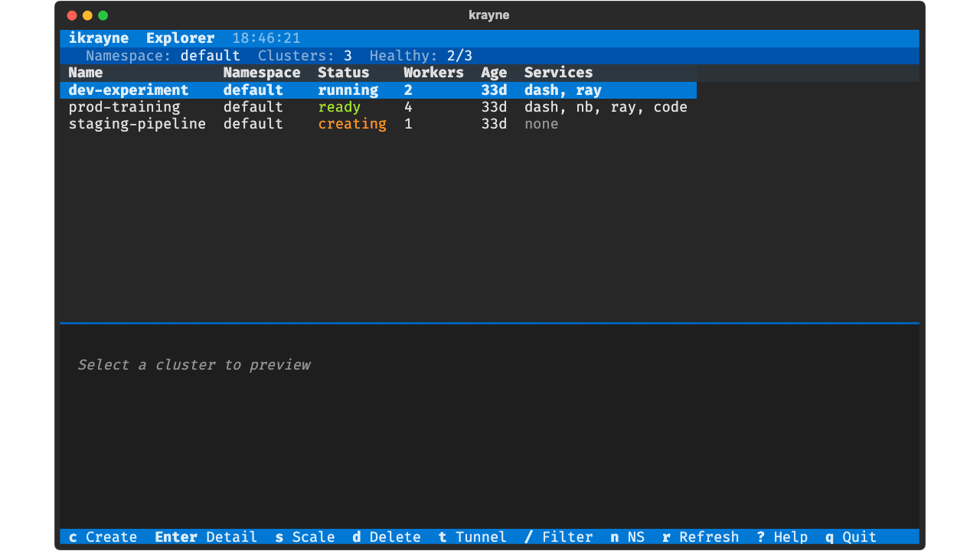Click workers count 4 for prod-training
Image resolution: width=980 pixels, height=551 pixels.
tap(408, 107)
